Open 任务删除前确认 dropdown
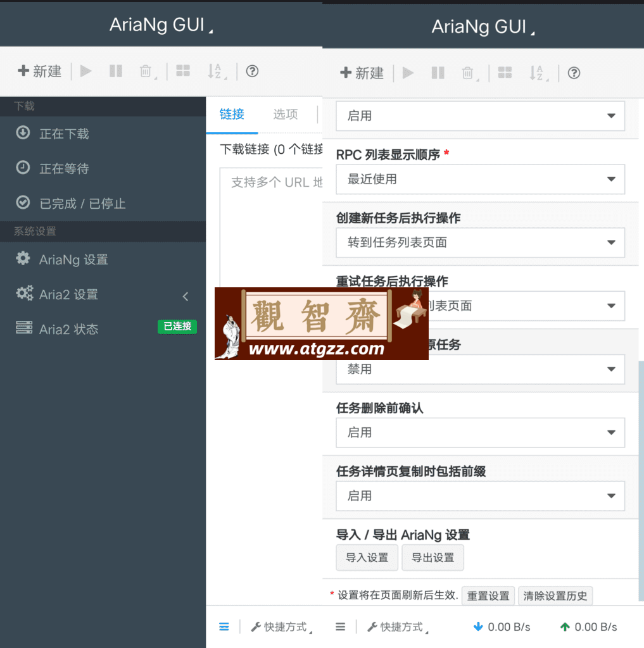Image resolution: width=644 pixels, height=648 pixels. [x=480, y=433]
